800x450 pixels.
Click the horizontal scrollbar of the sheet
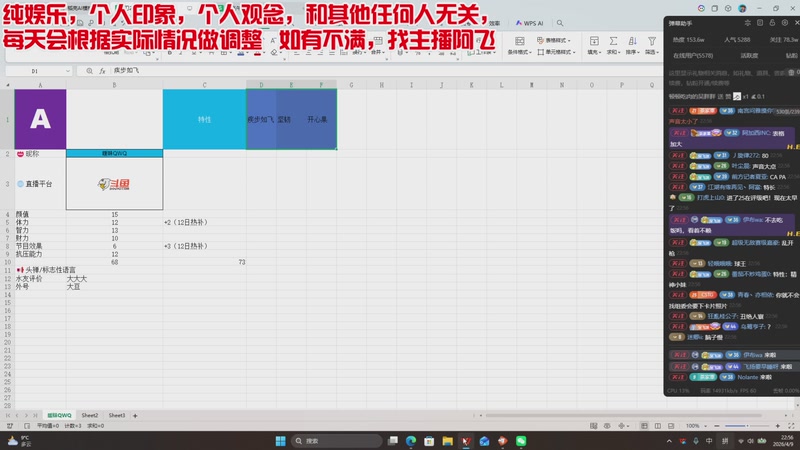[x=623, y=415]
